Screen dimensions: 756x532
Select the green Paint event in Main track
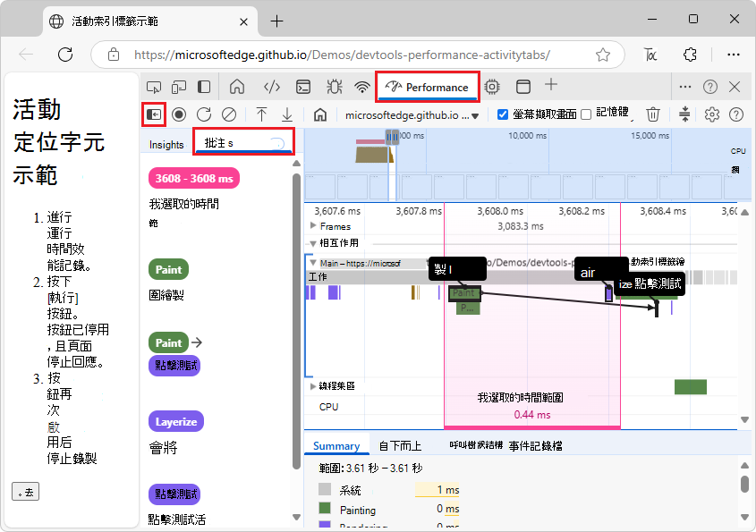click(465, 293)
